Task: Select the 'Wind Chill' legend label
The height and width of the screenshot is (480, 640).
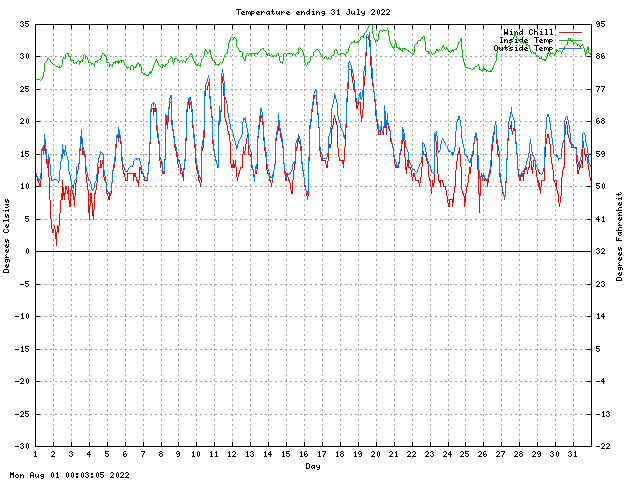Action: point(528,32)
